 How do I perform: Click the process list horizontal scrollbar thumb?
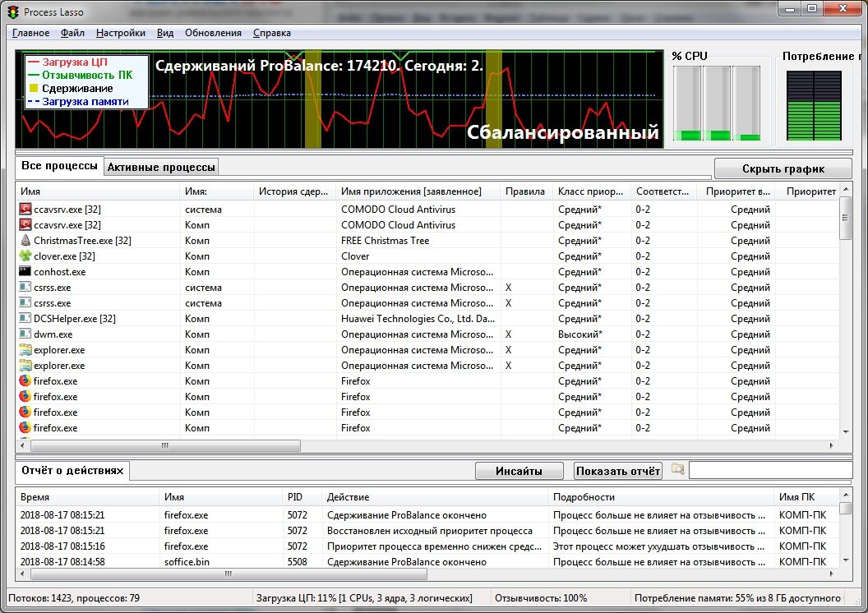click(x=165, y=445)
